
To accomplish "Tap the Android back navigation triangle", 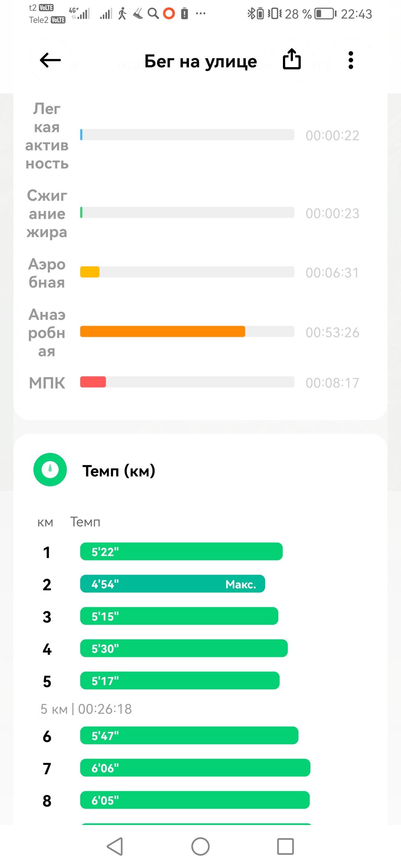I will tap(115, 846).
